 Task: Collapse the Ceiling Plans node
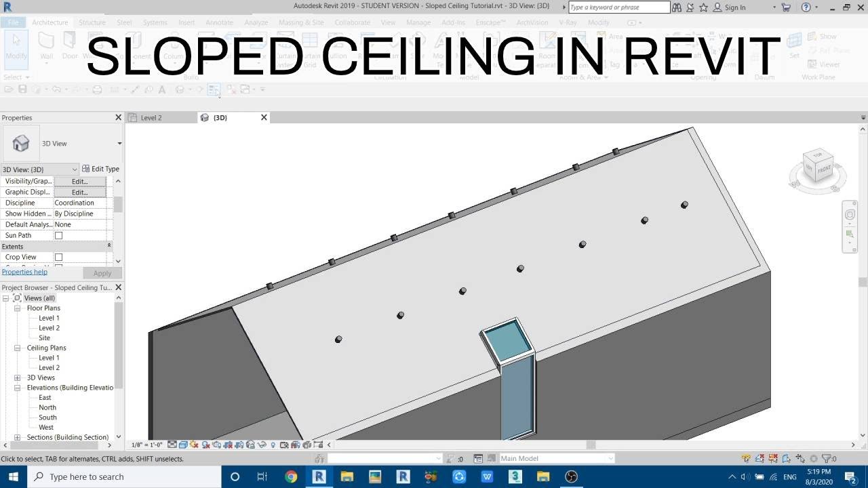[x=18, y=348]
